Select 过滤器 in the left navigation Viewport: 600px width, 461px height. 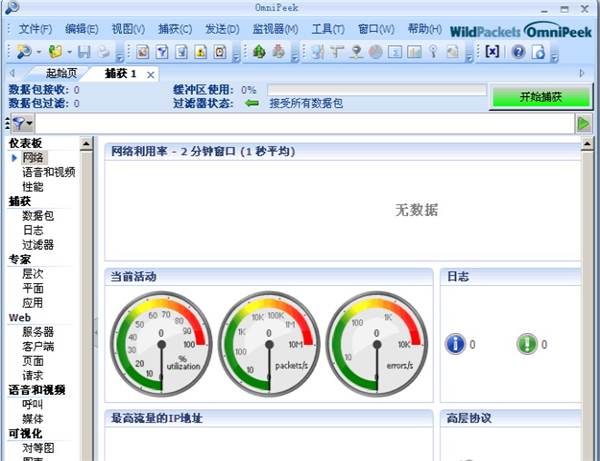(38, 244)
